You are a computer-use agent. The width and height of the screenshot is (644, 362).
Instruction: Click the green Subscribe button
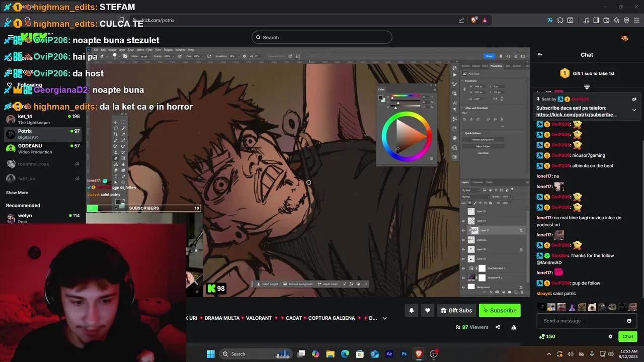coord(500,310)
